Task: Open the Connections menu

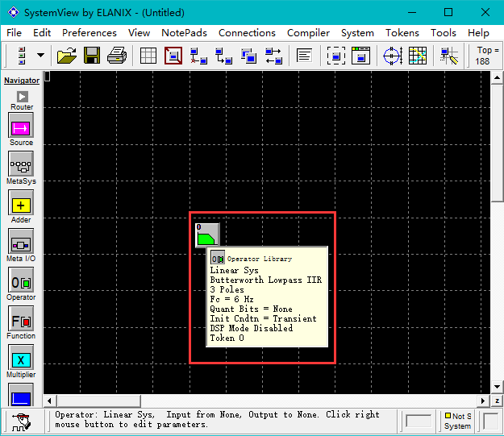Action: pyautogui.click(x=247, y=33)
